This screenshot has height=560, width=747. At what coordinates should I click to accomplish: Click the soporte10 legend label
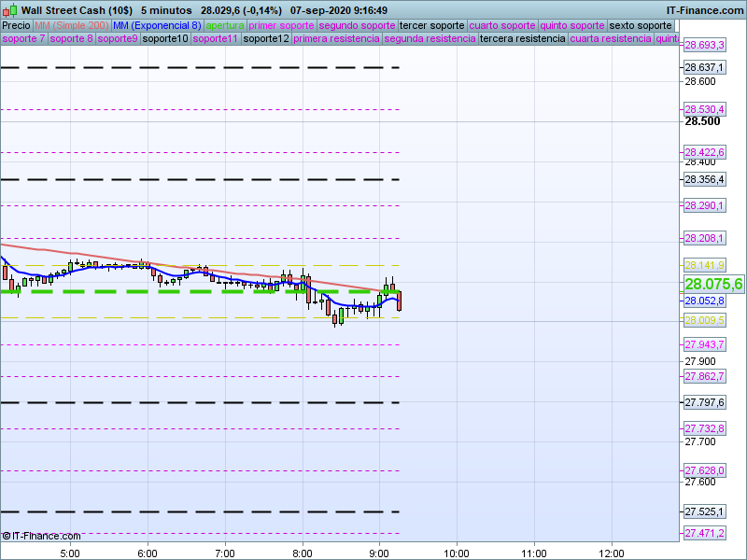click(165, 38)
